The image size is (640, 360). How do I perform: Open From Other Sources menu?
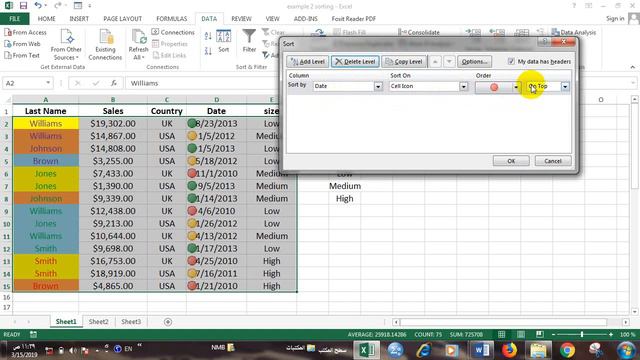click(66, 45)
